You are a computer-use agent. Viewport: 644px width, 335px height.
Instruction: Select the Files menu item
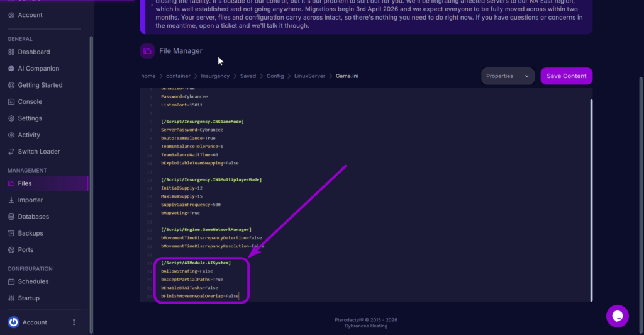[x=45, y=183]
